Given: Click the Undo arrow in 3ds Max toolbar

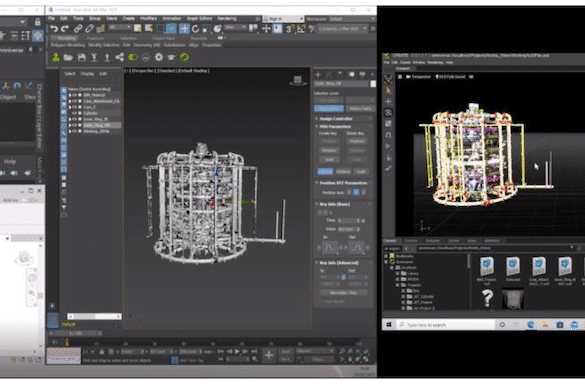Looking at the screenshot, I should pyautogui.click(x=54, y=29).
